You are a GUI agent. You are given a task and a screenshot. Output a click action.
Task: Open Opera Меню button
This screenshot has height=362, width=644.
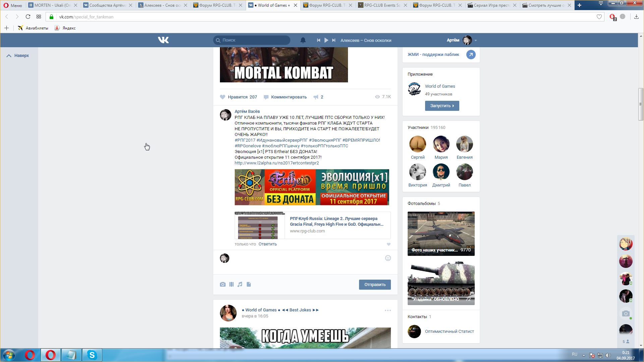13,5
